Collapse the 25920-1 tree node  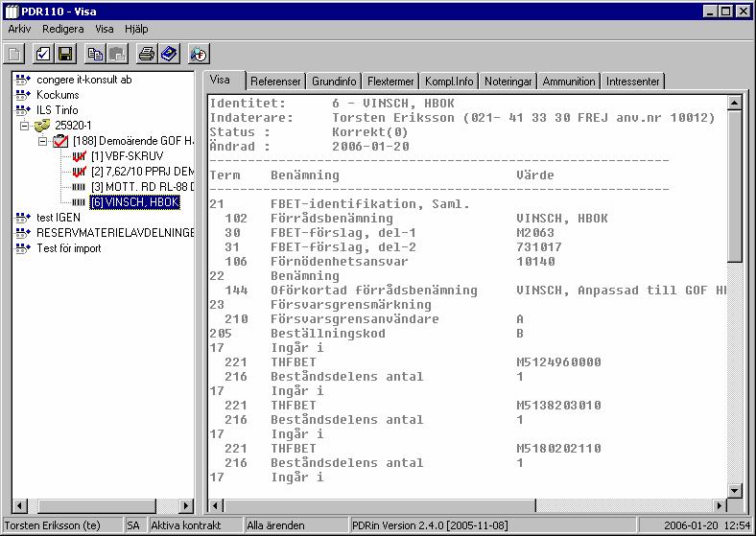coord(24,126)
